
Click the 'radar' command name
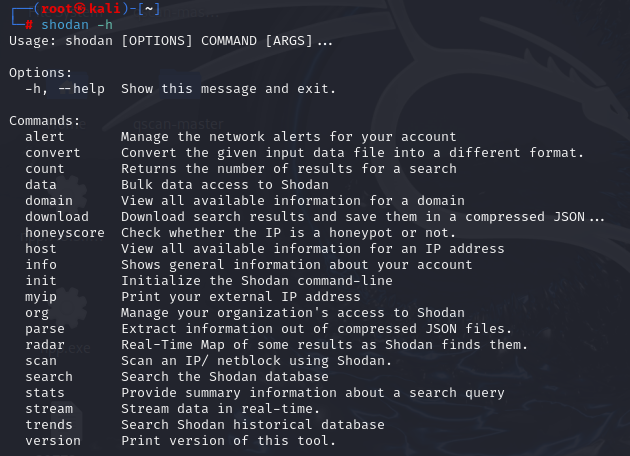tap(45, 345)
